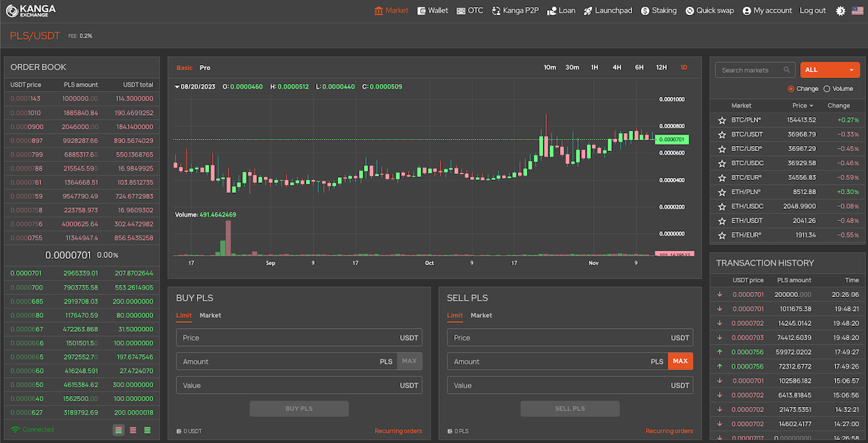Show both bids and asks order book view
868x443 pixels.
[119, 430]
